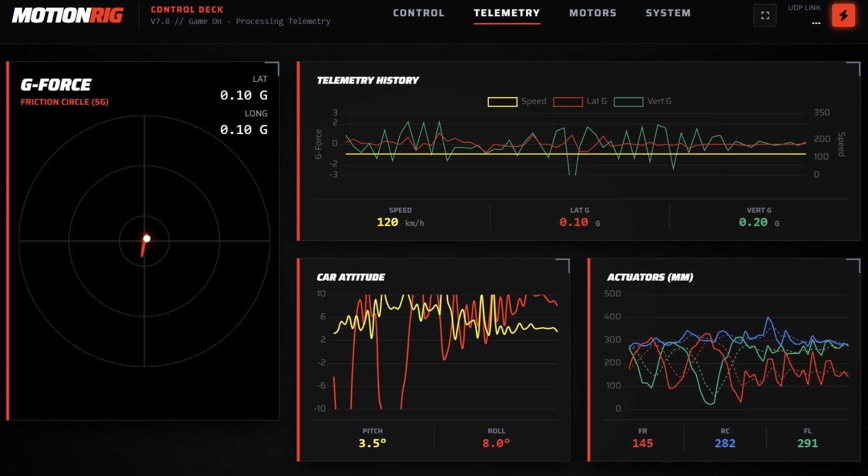Image resolution: width=868 pixels, height=476 pixels.
Task: Go to the SYSTEM tab
Action: [x=668, y=13]
